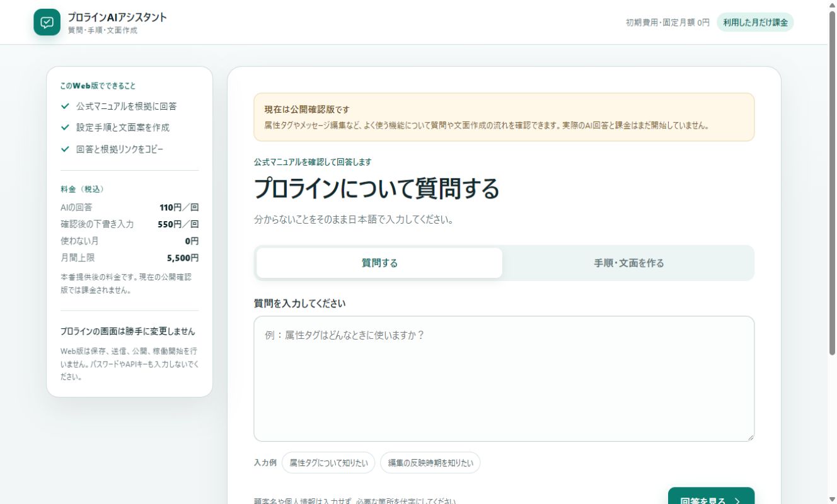This screenshot has width=837, height=504.
Task: Click the 入力例 label
Action: [x=265, y=462]
